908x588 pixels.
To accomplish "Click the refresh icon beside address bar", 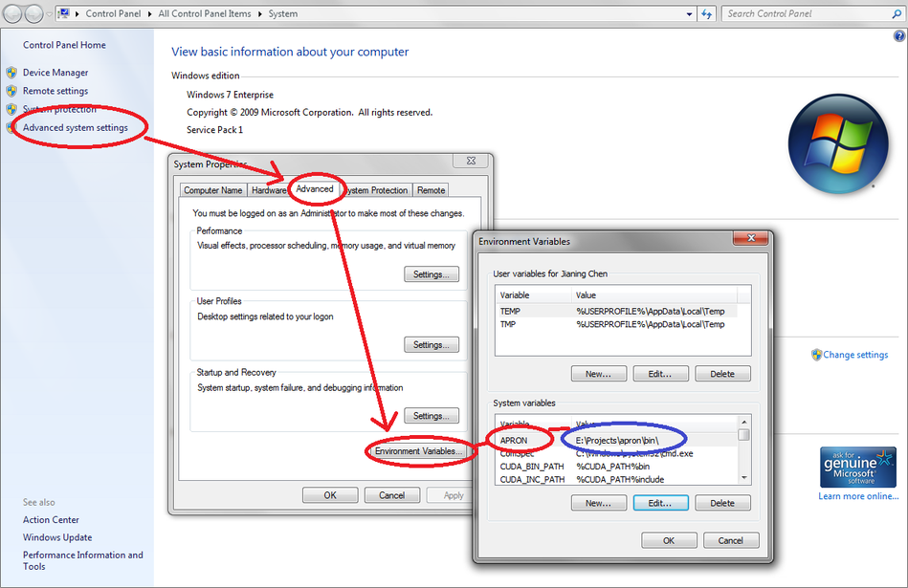I will [706, 14].
